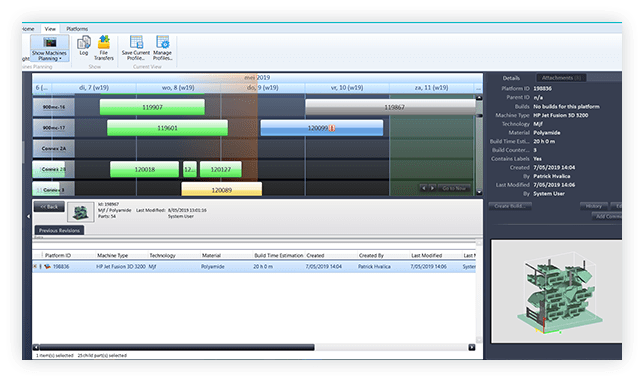This screenshot has width=643, height=382.
Task: Open File Transfers
Action: 104,48
